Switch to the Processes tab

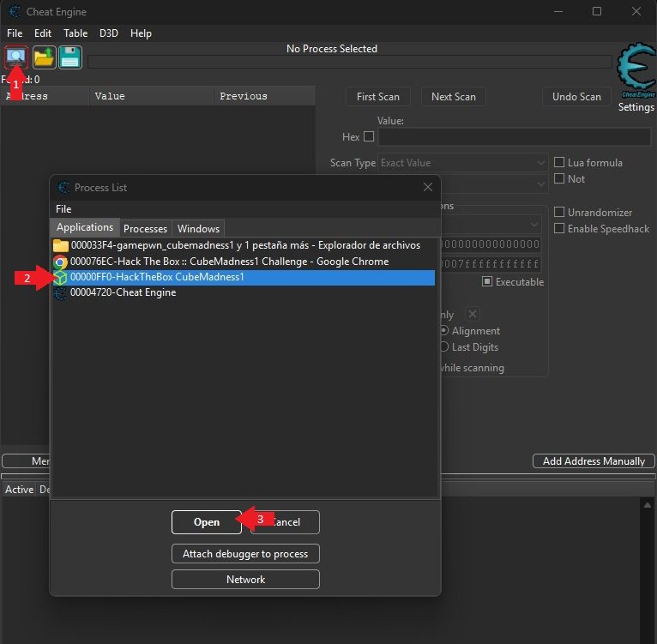pos(146,229)
